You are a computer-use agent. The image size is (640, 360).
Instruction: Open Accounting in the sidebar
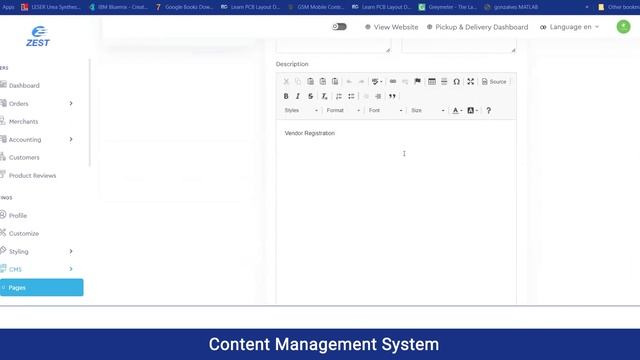pos(24,140)
